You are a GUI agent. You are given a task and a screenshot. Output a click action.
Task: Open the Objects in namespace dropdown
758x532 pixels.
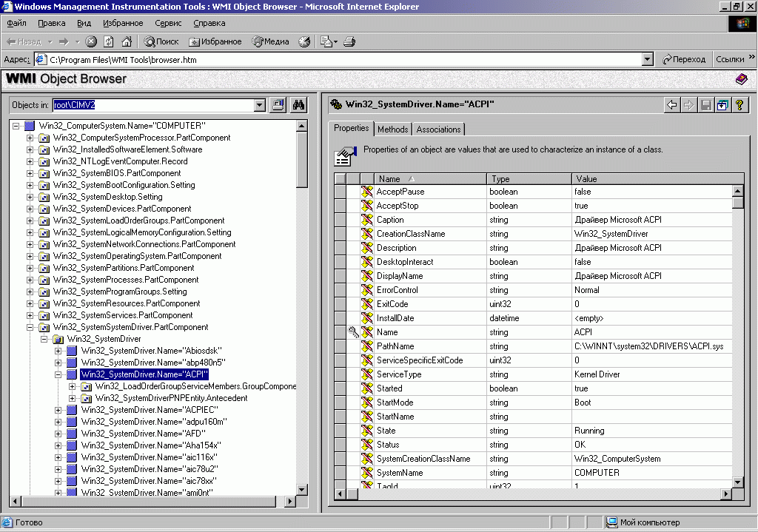point(260,105)
